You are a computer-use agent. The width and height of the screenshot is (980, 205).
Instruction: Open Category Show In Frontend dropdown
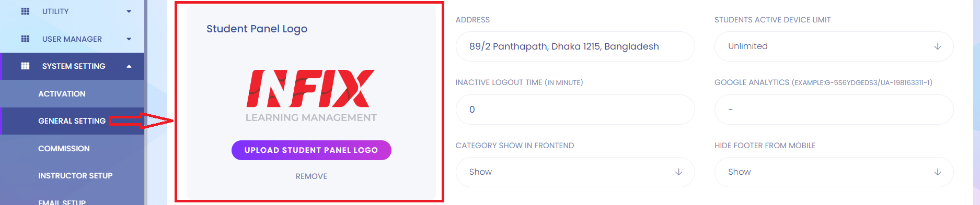pos(575,172)
